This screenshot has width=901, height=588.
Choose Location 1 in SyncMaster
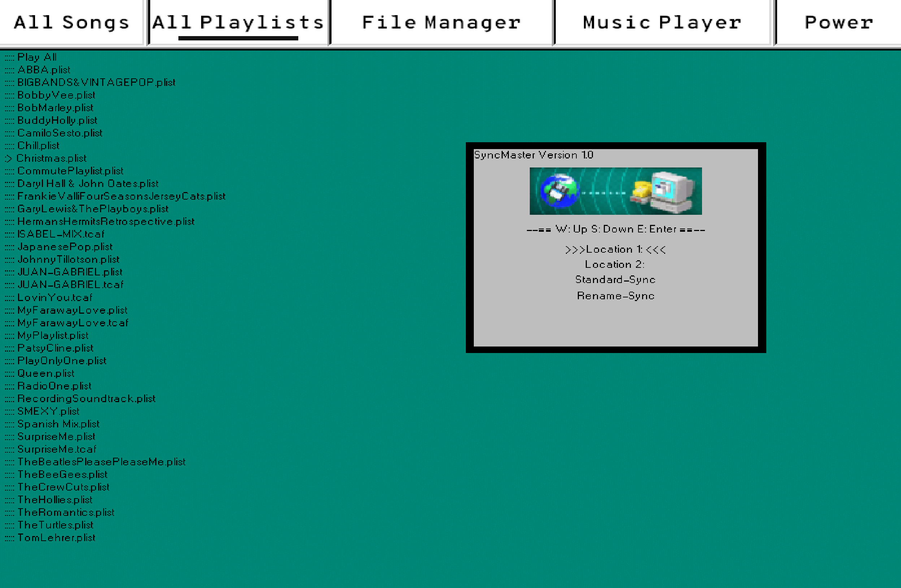[615, 249]
